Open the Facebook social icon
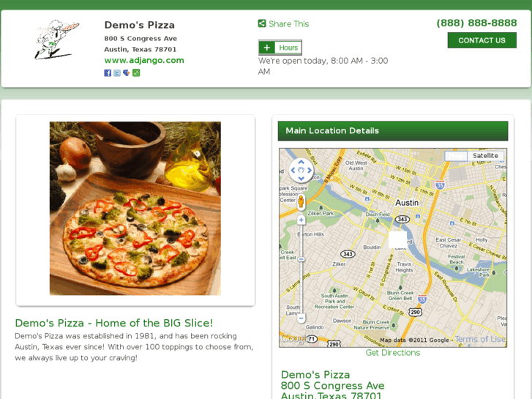The width and height of the screenshot is (532, 399). 108,73
